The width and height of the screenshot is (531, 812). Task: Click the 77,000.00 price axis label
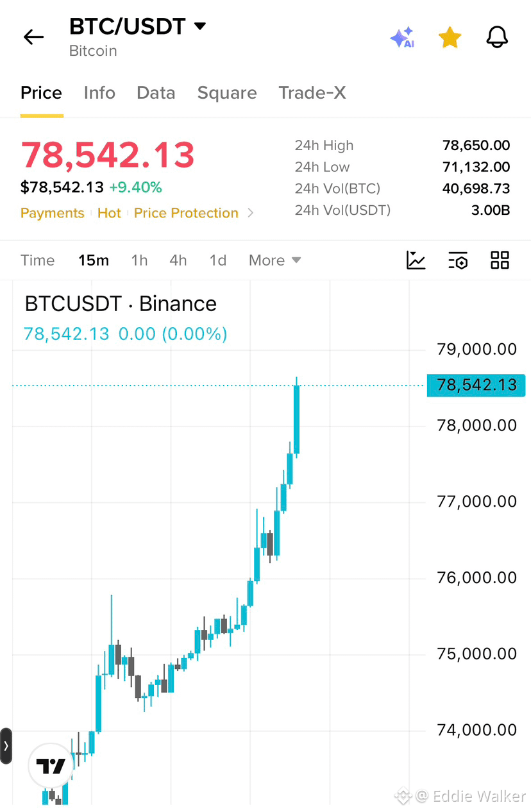tap(476, 501)
